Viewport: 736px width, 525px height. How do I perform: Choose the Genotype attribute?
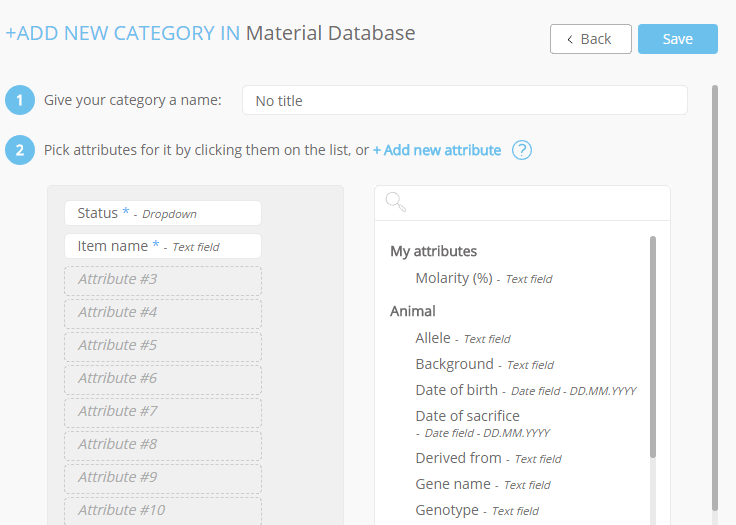click(x=477, y=510)
